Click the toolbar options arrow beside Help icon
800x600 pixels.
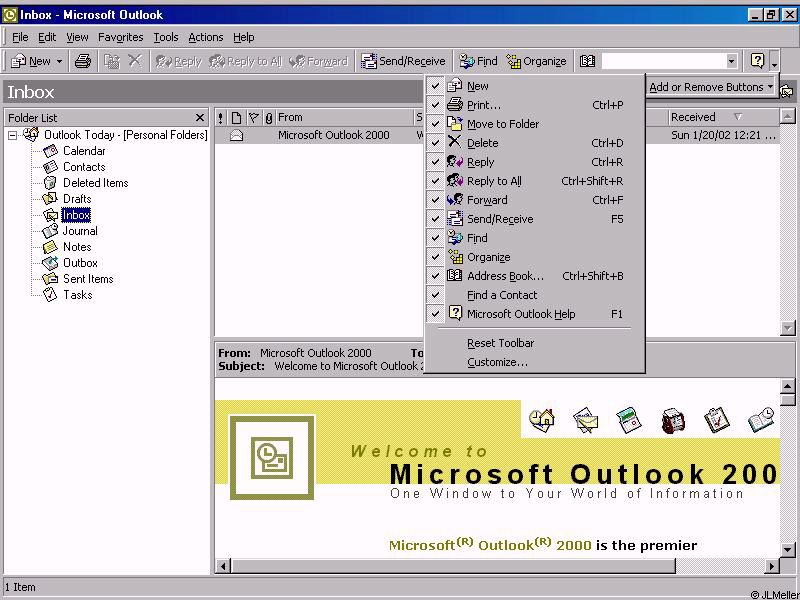[774, 61]
